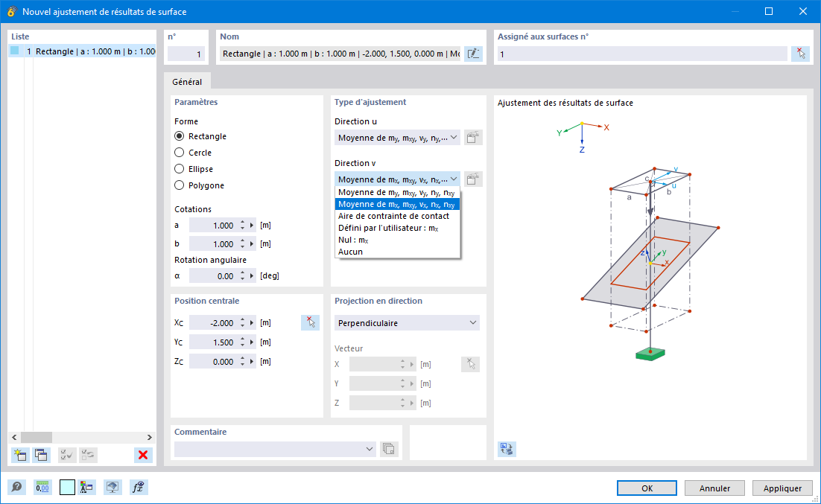Choose 'Aire de contrainte de contact' option
The width and height of the screenshot is (821, 504).
click(x=397, y=216)
